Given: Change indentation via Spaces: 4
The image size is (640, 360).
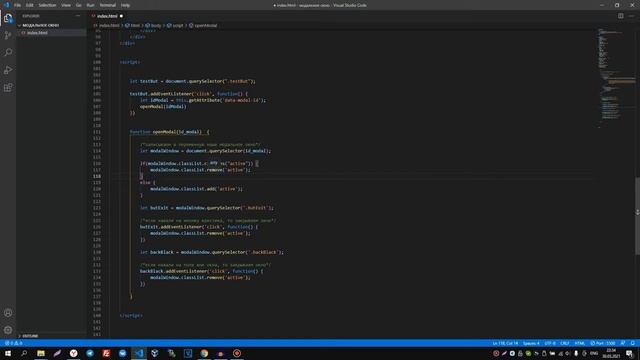Looking at the screenshot, I should 531,343.
